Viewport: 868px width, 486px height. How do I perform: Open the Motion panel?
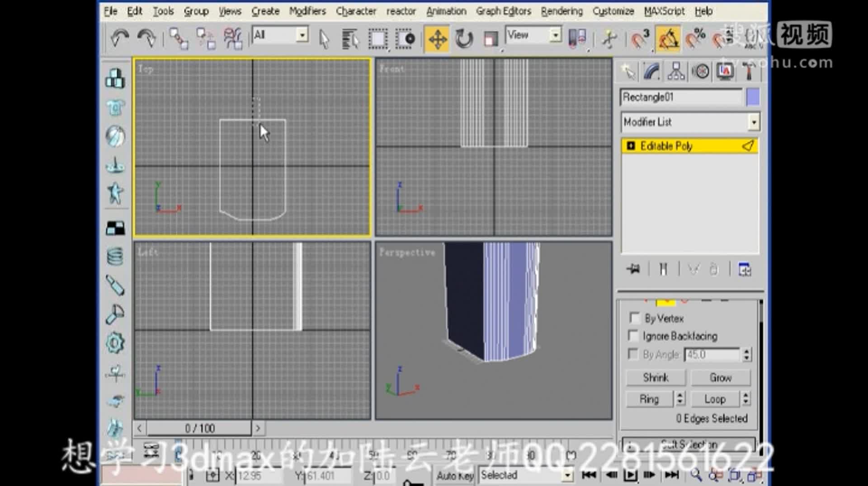point(700,71)
